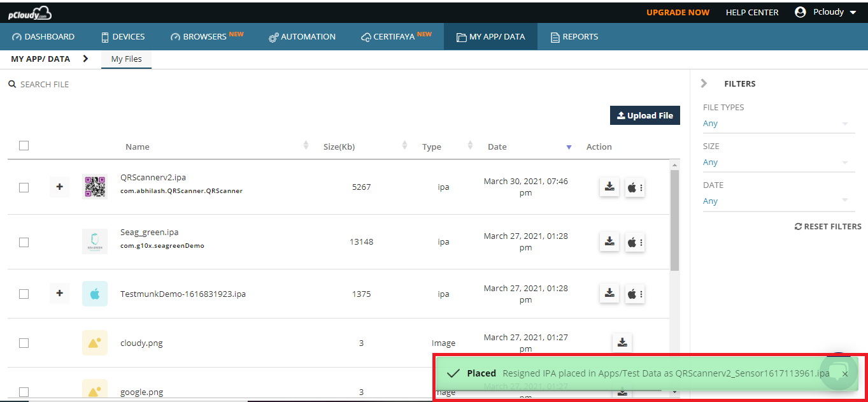Open the SIZE filter dropdown

click(x=779, y=162)
